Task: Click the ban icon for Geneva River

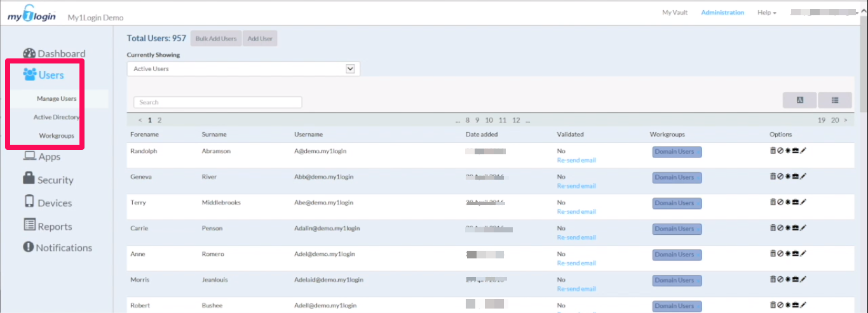Action: 780,176
